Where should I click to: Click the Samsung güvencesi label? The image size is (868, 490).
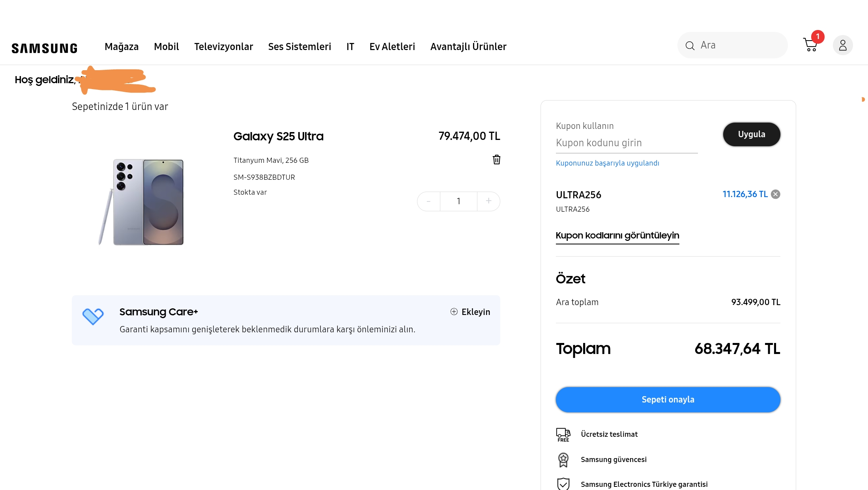[614, 460]
